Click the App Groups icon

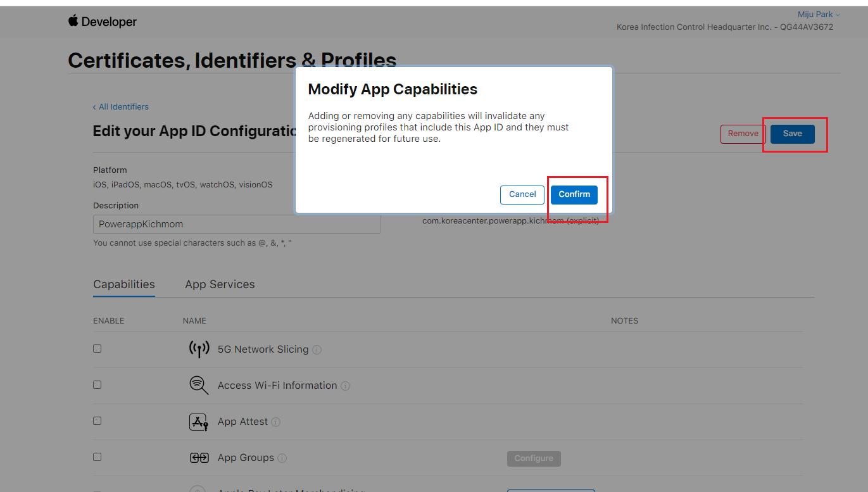199,458
